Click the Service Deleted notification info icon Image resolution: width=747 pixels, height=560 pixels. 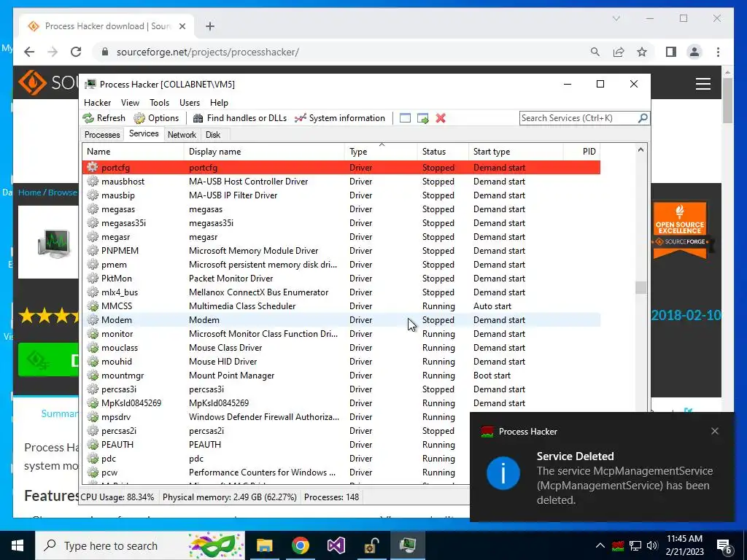coord(503,472)
